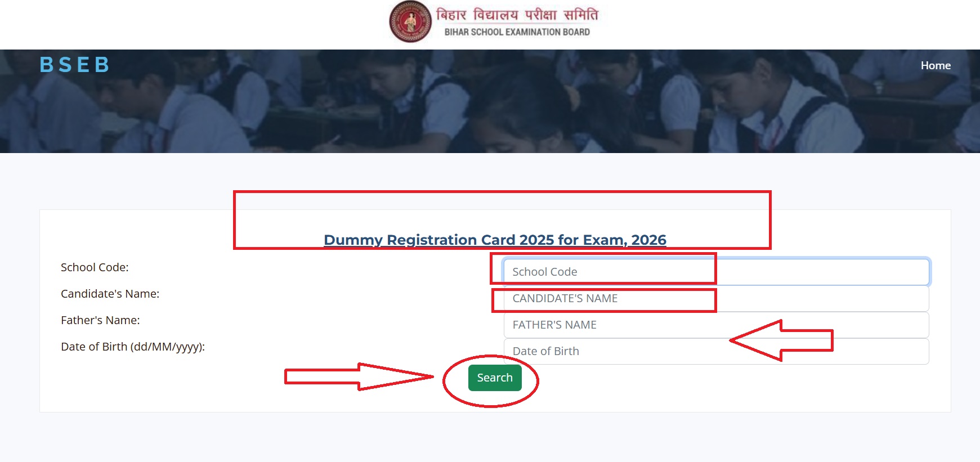This screenshot has height=462, width=980.
Task: Focus the CANDIDATE'S NAME input field
Action: (x=716, y=298)
